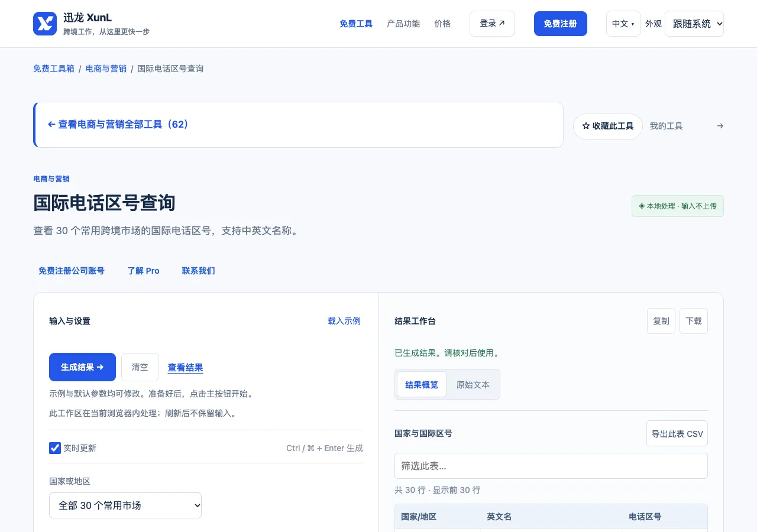Click the XunL logo icon
The image size is (757, 532).
tap(45, 24)
